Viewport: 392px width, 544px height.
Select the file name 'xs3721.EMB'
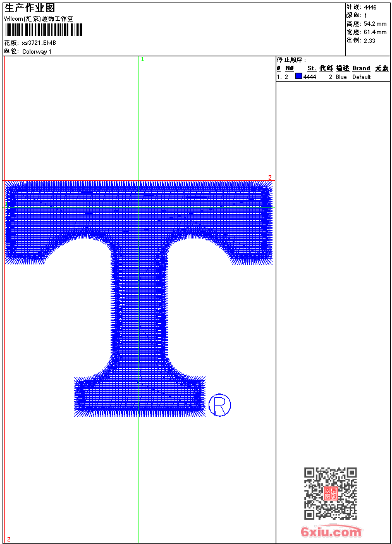39,42
